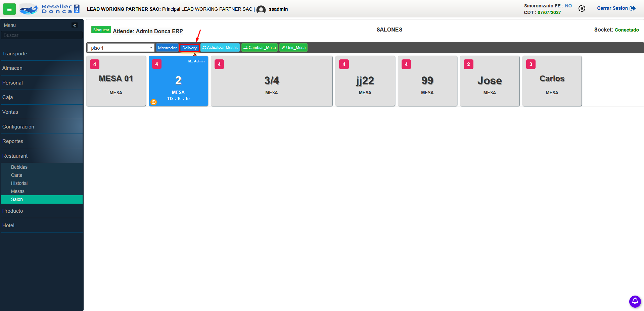Click seat count badge on table jj22
644x311 pixels.
pyautogui.click(x=344, y=64)
